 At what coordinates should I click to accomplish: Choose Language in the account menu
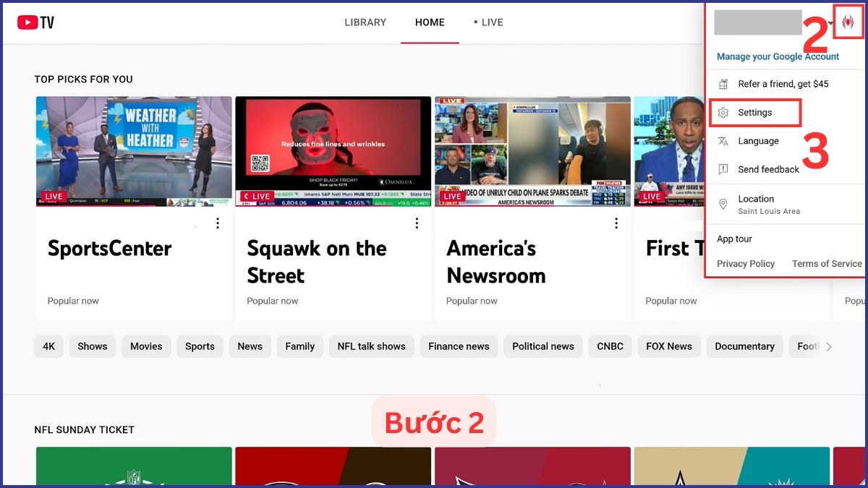pyautogui.click(x=758, y=141)
